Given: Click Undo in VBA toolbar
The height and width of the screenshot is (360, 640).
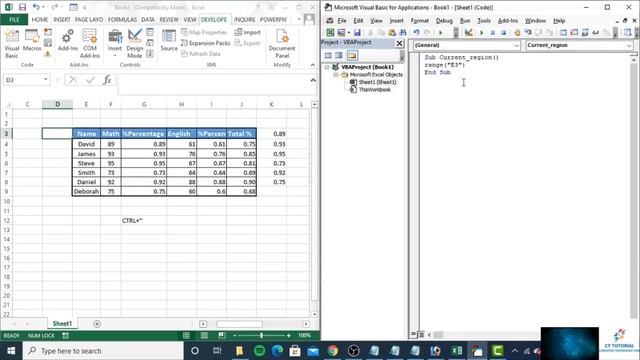Looking at the screenshot, I should [x=416, y=33].
